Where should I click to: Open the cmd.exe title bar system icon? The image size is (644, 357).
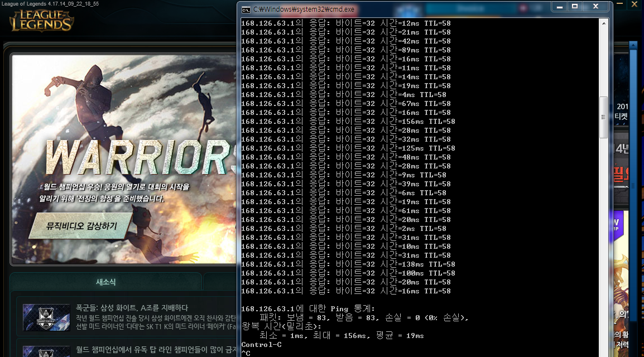[x=246, y=9]
